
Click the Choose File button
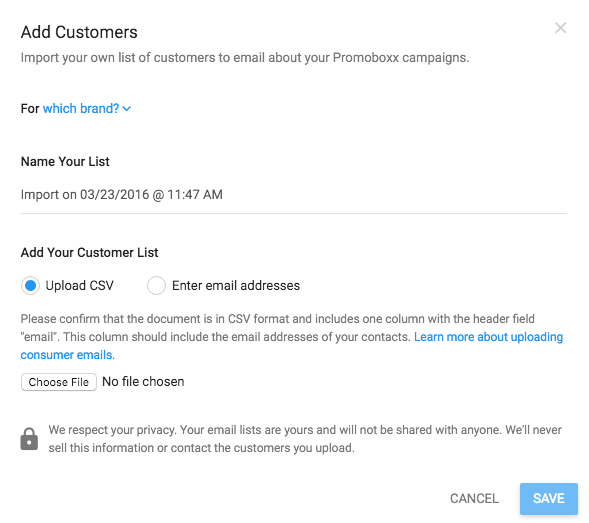(59, 382)
